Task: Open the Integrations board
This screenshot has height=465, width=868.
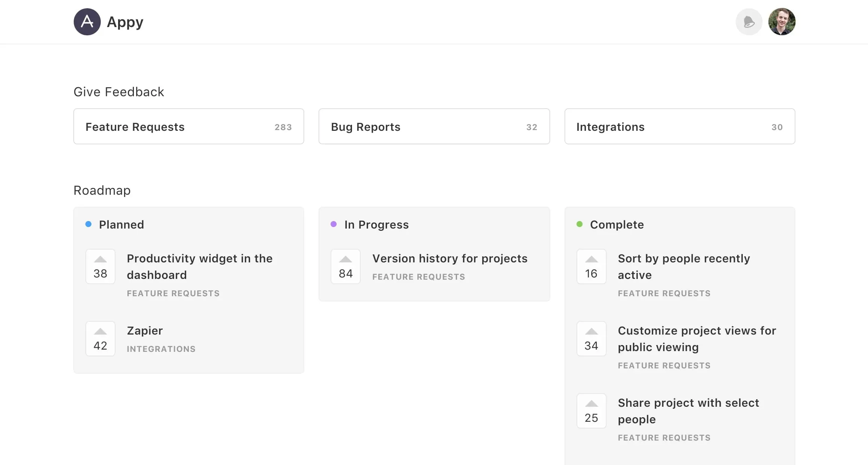Action: point(679,126)
